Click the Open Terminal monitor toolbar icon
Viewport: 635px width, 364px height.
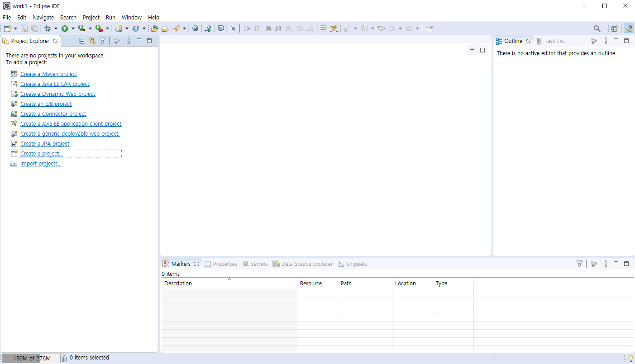[220, 28]
